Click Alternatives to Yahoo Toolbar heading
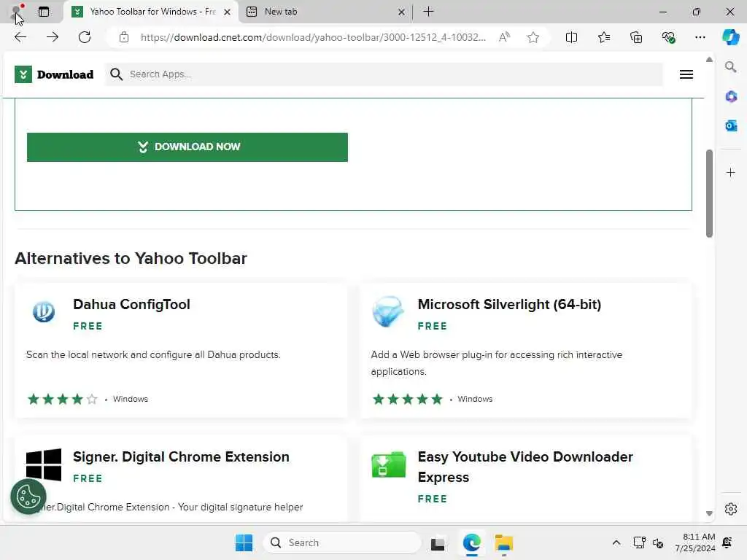The height and width of the screenshot is (560, 747). tap(131, 259)
